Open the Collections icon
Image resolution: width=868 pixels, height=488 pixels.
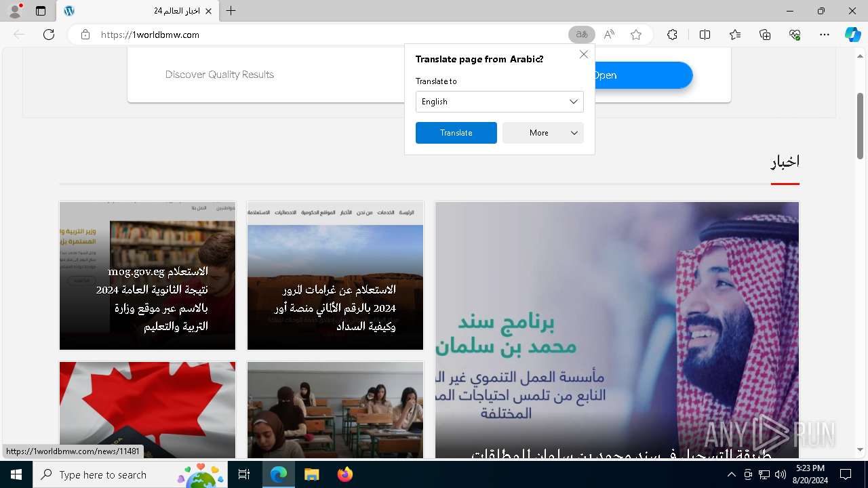tap(765, 35)
